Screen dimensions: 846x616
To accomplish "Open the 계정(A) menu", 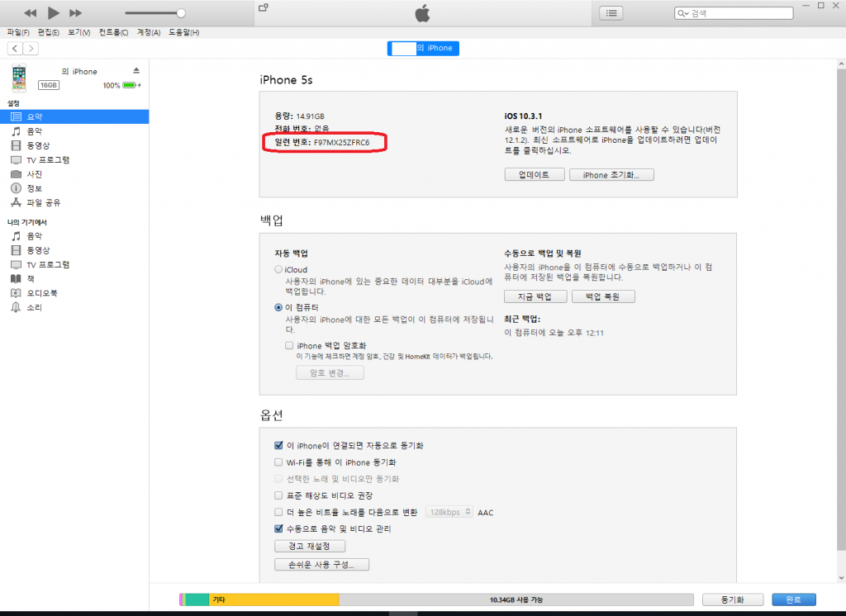I will pos(149,32).
